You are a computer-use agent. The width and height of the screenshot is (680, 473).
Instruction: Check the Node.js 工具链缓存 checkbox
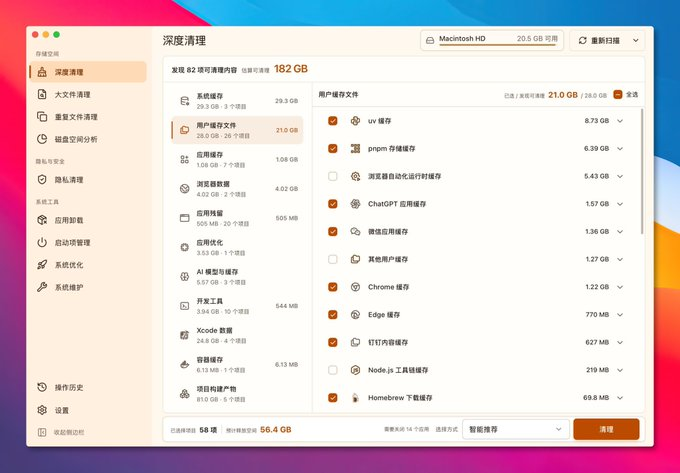[x=333, y=370]
